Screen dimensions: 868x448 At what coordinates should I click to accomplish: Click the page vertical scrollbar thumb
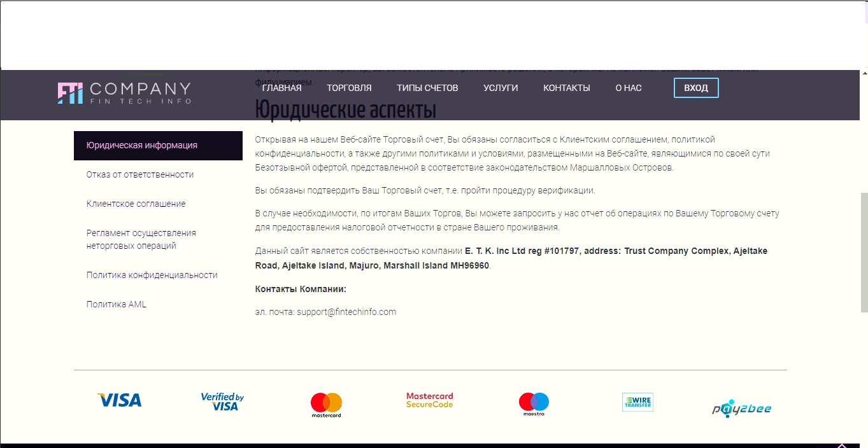(864, 253)
